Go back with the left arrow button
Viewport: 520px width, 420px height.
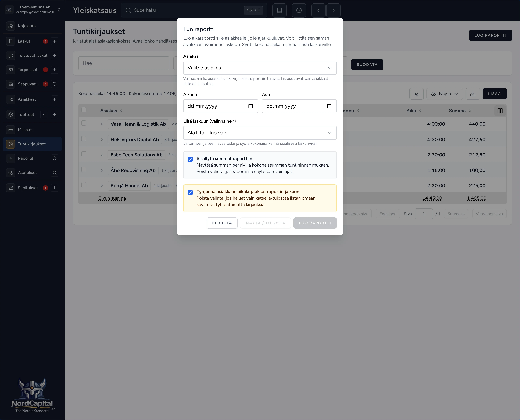[x=318, y=10]
